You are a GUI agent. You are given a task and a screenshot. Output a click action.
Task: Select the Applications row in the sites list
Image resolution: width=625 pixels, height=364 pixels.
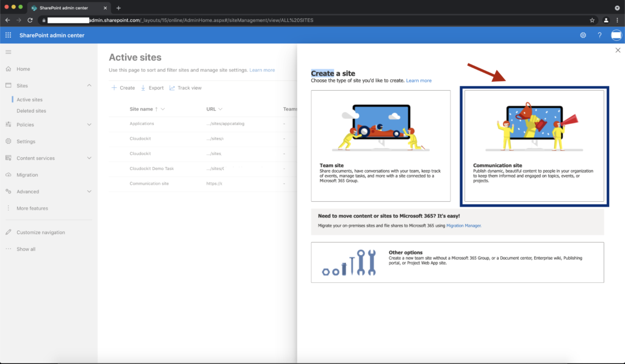click(x=203, y=124)
